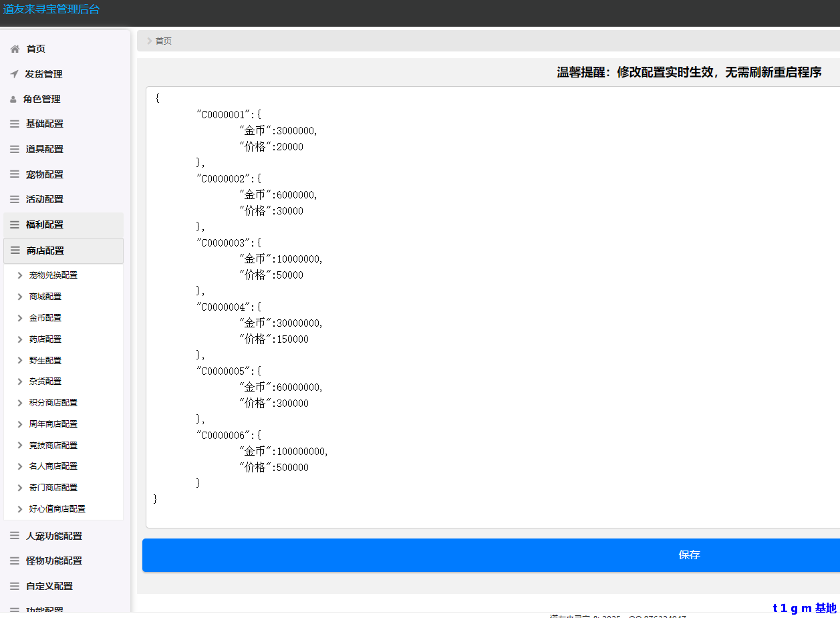Open 竞技商店配置 submenu link
840x618 pixels.
click(x=53, y=446)
